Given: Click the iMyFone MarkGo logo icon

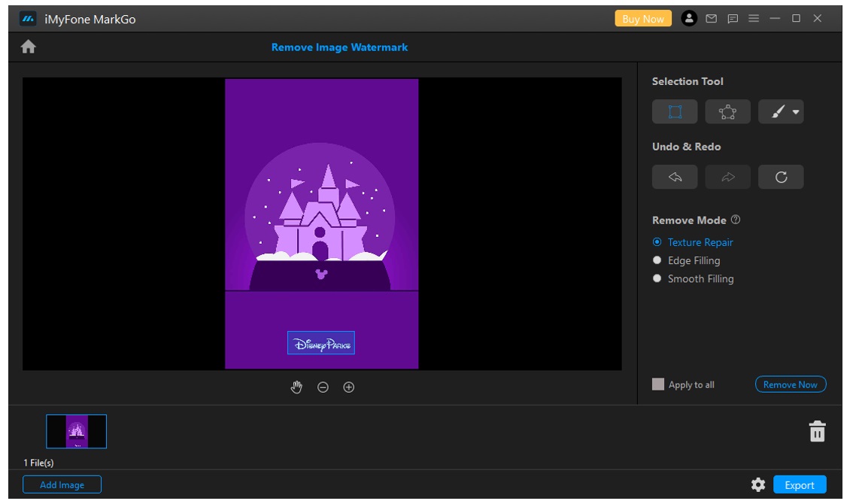Looking at the screenshot, I should pyautogui.click(x=28, y=19).
